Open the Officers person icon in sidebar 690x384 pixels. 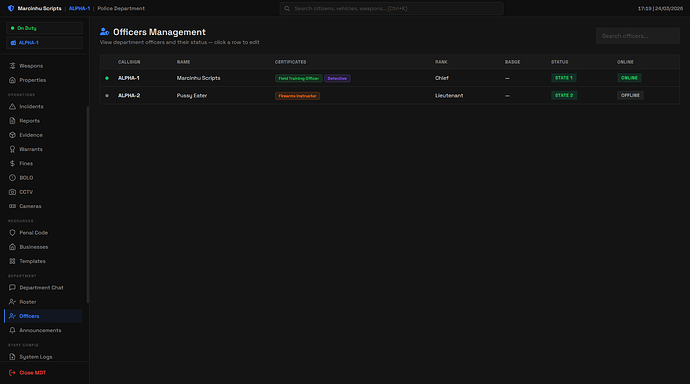tap(12, 316)
